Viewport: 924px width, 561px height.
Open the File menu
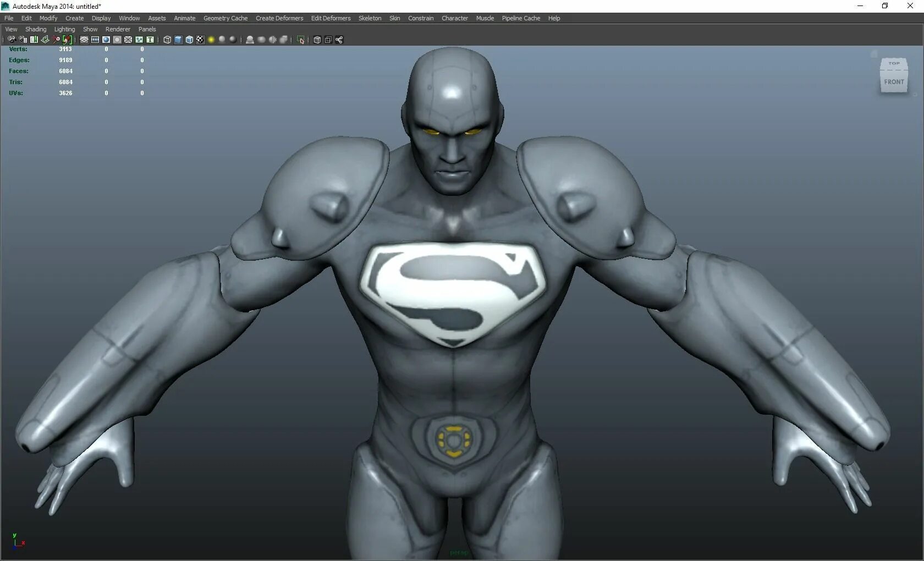click(x=9, y=18)
